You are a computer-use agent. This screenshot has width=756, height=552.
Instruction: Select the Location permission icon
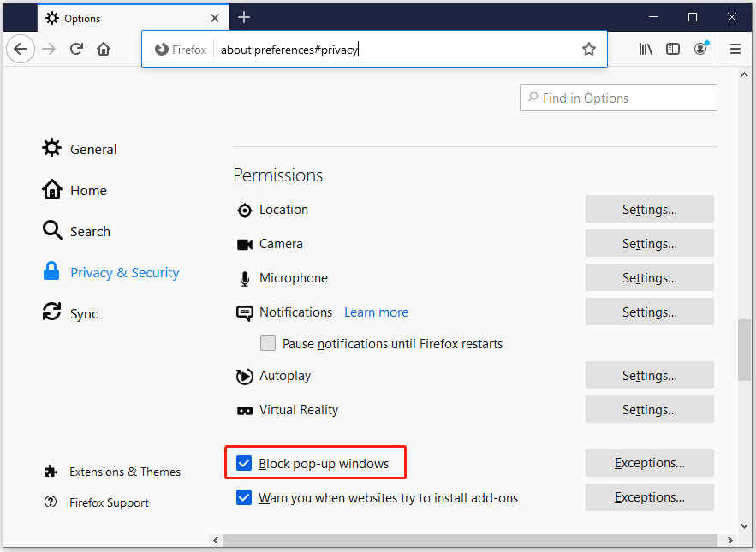(x=244, y=209)
